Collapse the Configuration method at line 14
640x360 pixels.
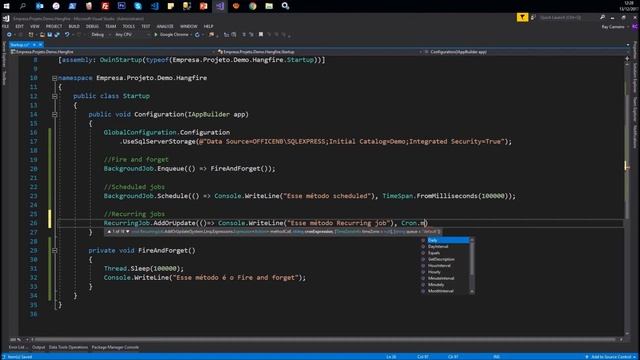54,115
